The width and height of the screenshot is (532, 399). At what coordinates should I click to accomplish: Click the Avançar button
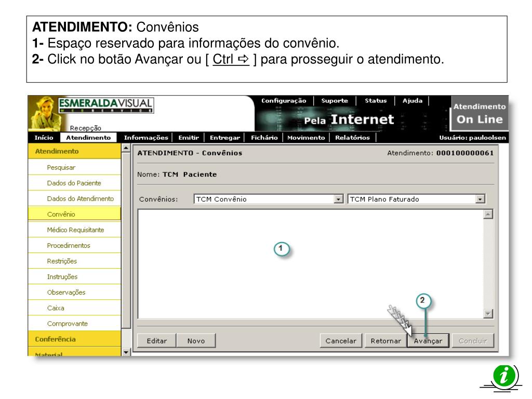click(x=428, y=341)
